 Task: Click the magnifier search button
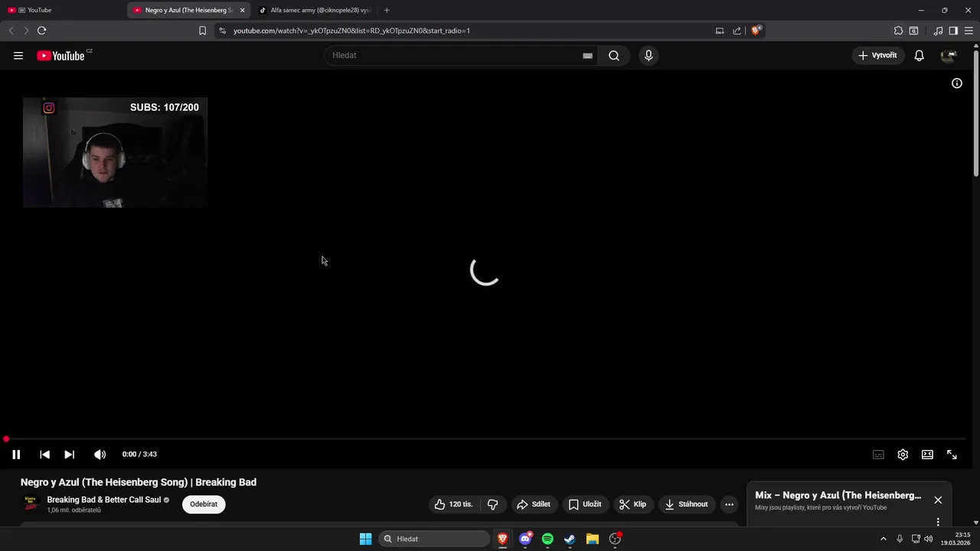(x=614, y=55)
